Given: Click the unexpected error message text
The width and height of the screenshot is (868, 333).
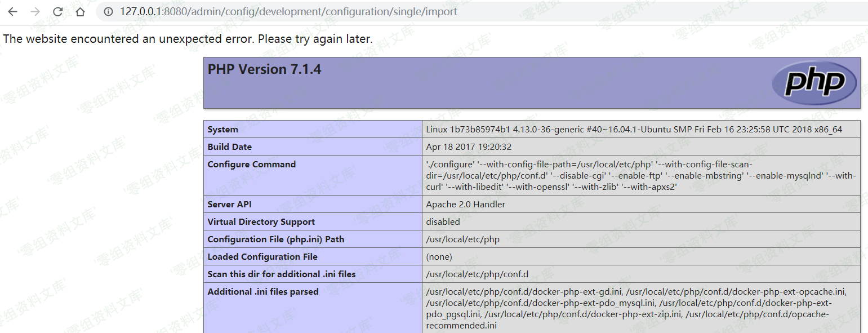Looking at the screenshot, I should (188, 39).
